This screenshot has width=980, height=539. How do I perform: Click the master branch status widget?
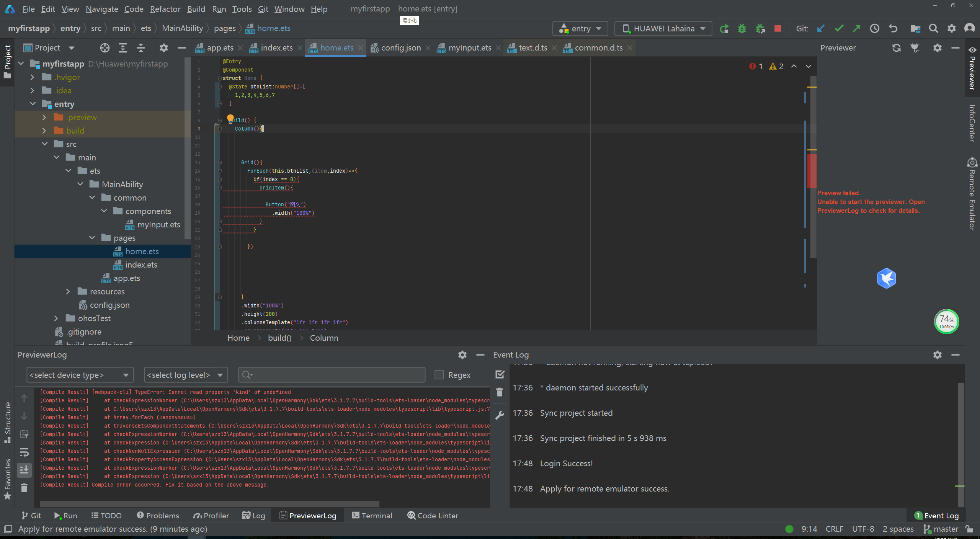coord(941,529)
